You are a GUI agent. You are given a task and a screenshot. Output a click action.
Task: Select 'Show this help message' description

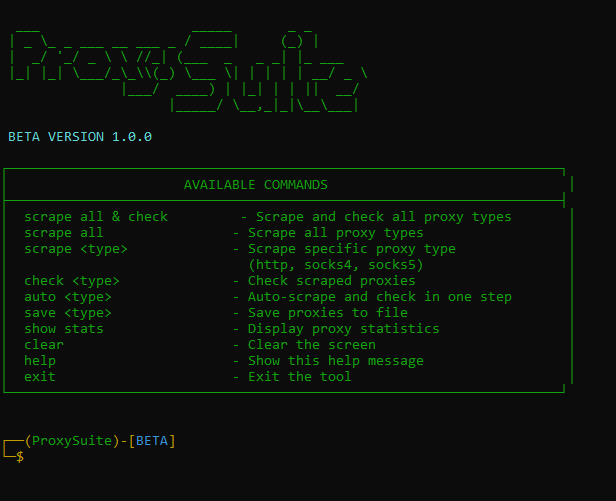pyautogui.click(x=336, y=361)
